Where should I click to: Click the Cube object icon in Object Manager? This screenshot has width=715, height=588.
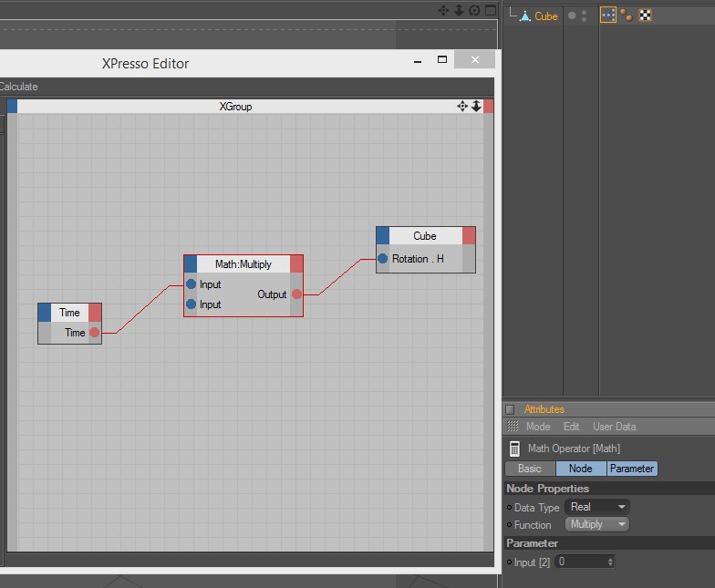(x=525, y=16)
